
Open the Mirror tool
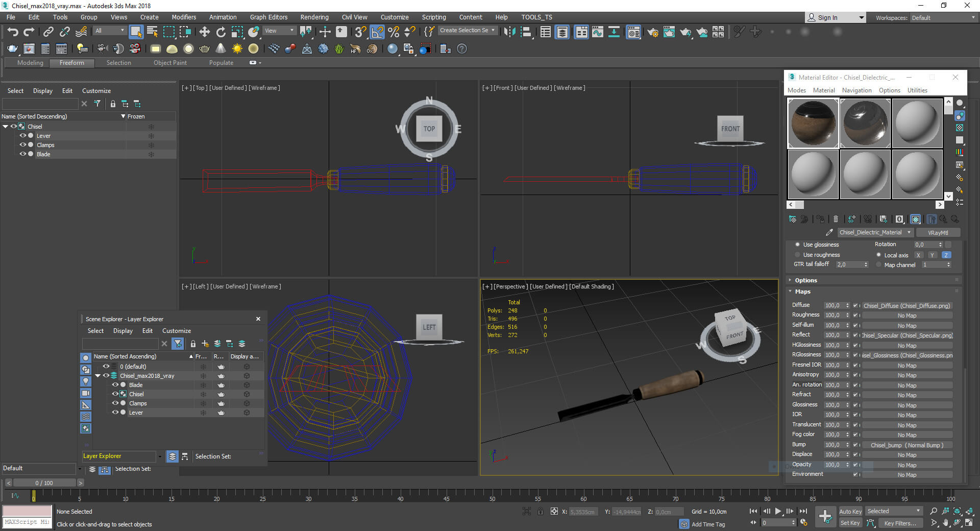click(509, 32)
